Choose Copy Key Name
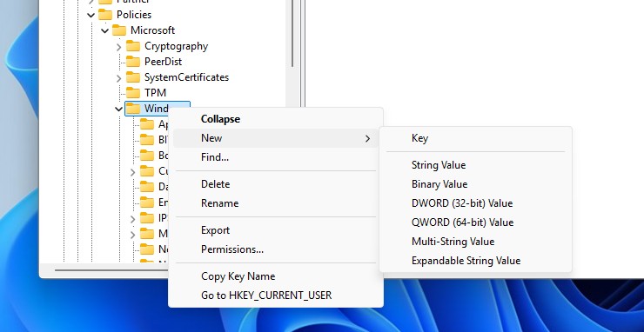This screenshot has width=644, height=332. click(276, 276)
